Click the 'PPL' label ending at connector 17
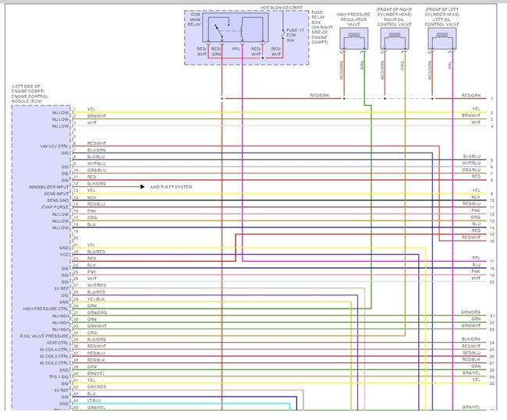Screen dimensions: 507x420 477,258
